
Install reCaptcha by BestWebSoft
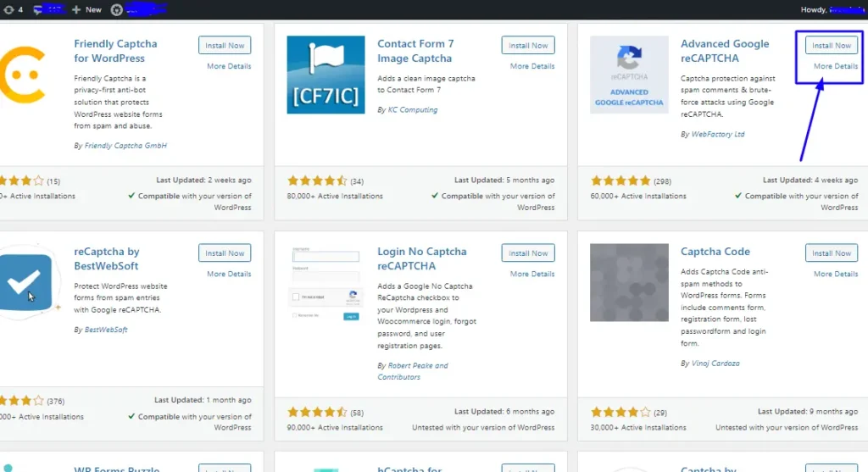click(225, 253)
